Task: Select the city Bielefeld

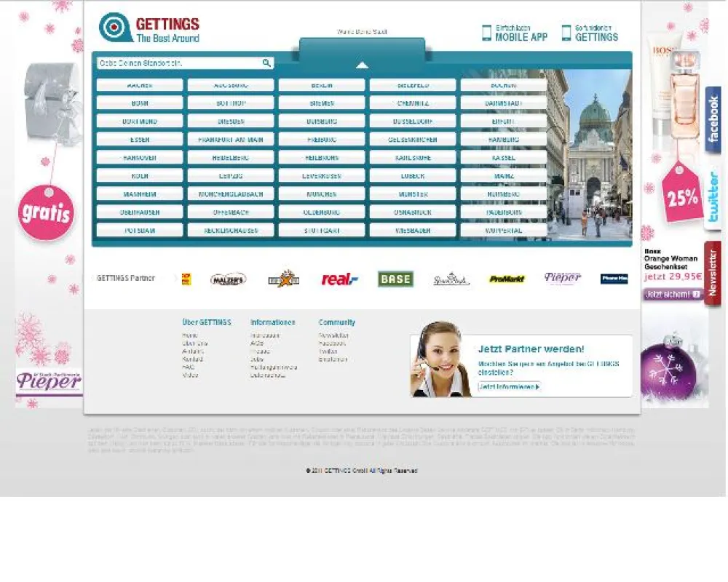Action: point(413,85)
